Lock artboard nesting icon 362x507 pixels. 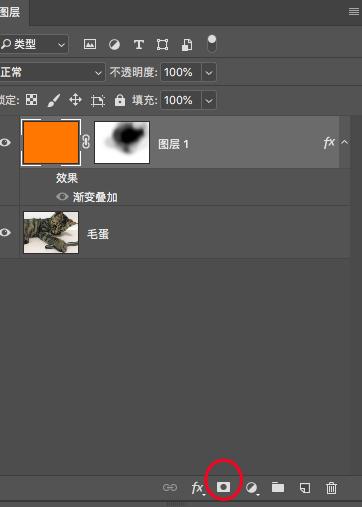tap(98, 100)
